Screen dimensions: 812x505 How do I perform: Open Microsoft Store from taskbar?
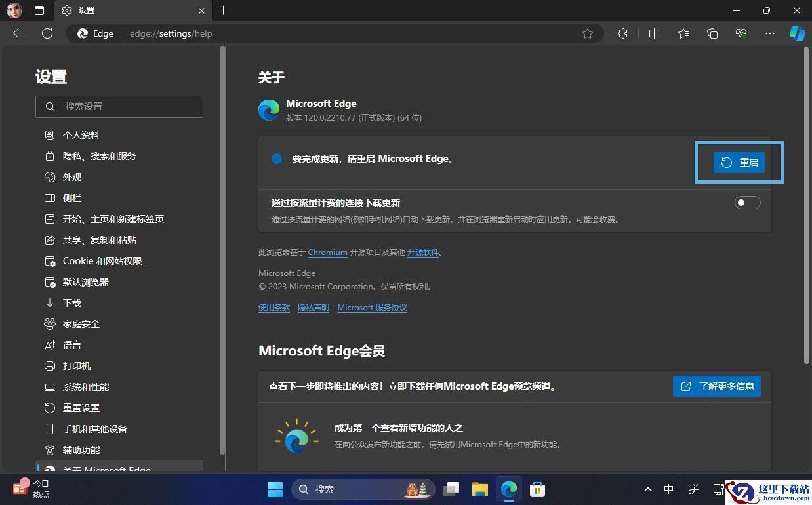click(x=538, y=489)
